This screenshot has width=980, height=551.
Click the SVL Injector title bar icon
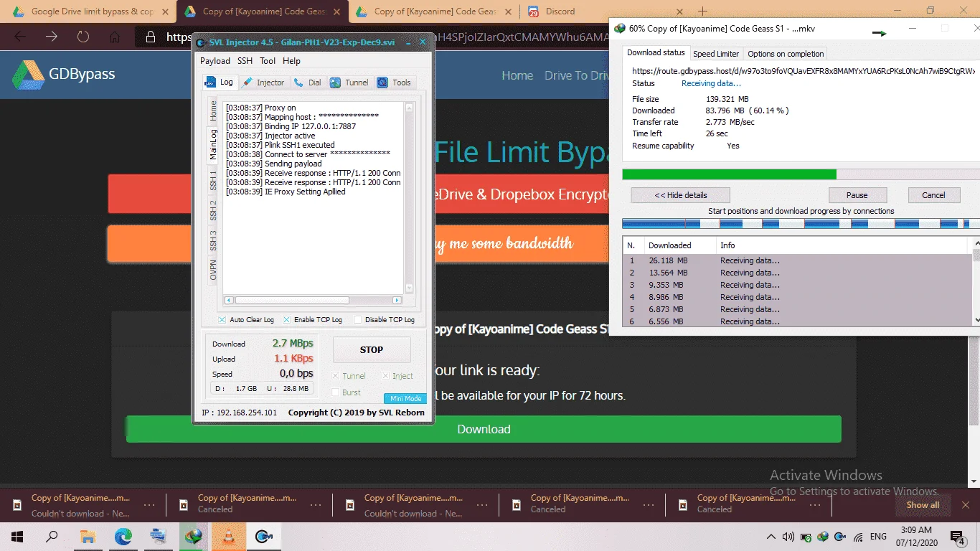(x=202, y=42)
